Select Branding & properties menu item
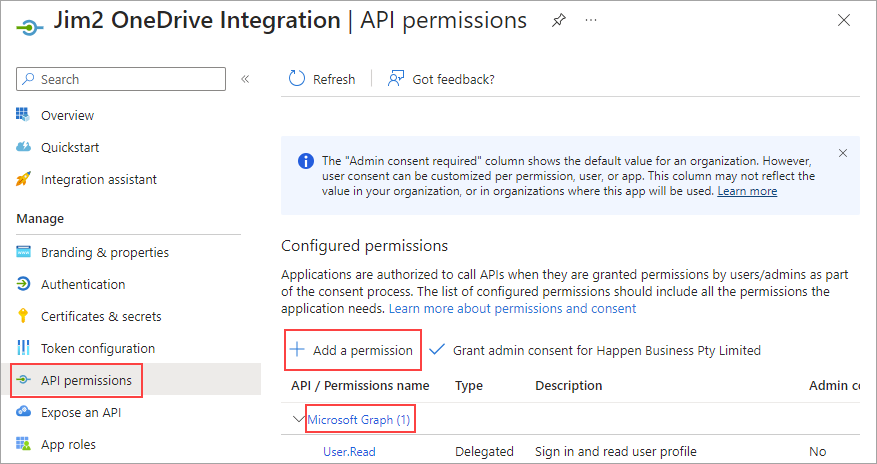 pos(104,252)
